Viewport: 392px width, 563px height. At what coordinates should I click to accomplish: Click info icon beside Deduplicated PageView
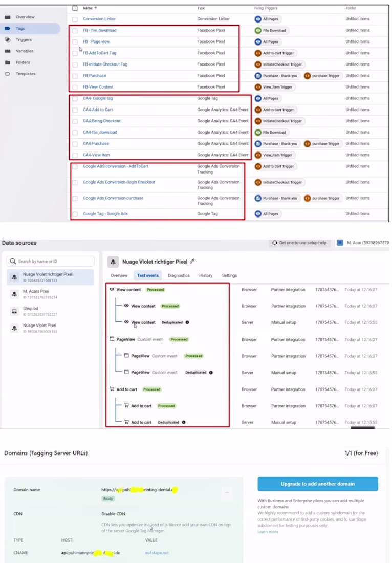[x=211, y=372]
